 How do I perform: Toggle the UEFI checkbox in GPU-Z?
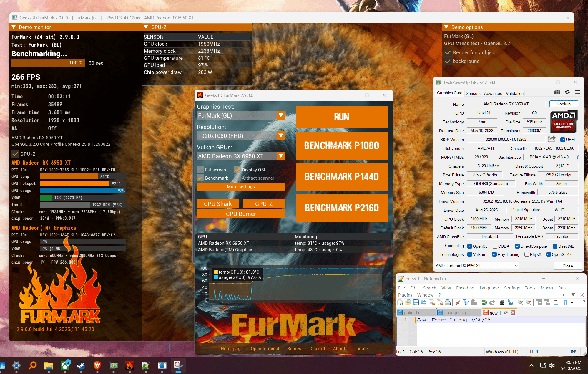562,140
